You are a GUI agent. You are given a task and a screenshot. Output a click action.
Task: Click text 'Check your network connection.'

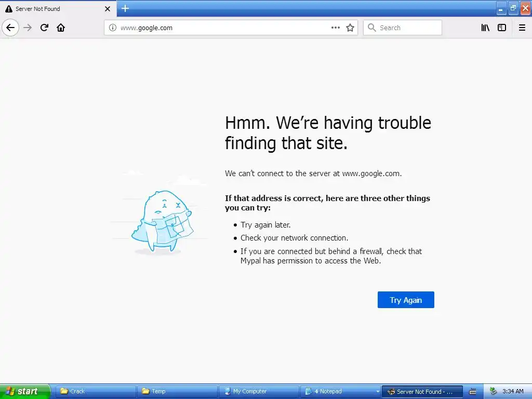(x=294, y=238)
